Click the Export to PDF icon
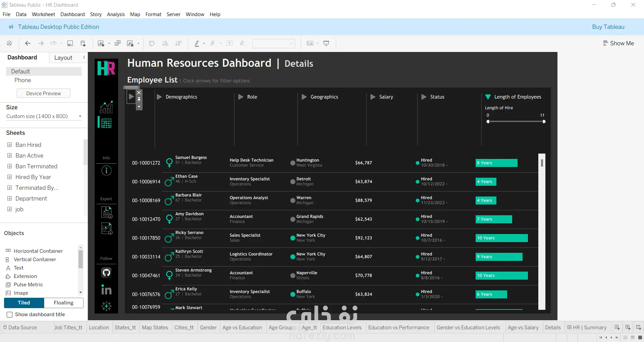The height and width of the screenshot is (342, 644). point(107,212)
